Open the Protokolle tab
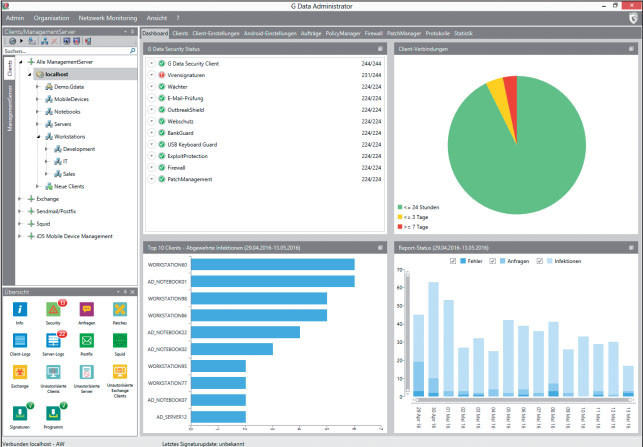This screenshot has width=643, height=447. pyautogui.click(x=438, y=34)
